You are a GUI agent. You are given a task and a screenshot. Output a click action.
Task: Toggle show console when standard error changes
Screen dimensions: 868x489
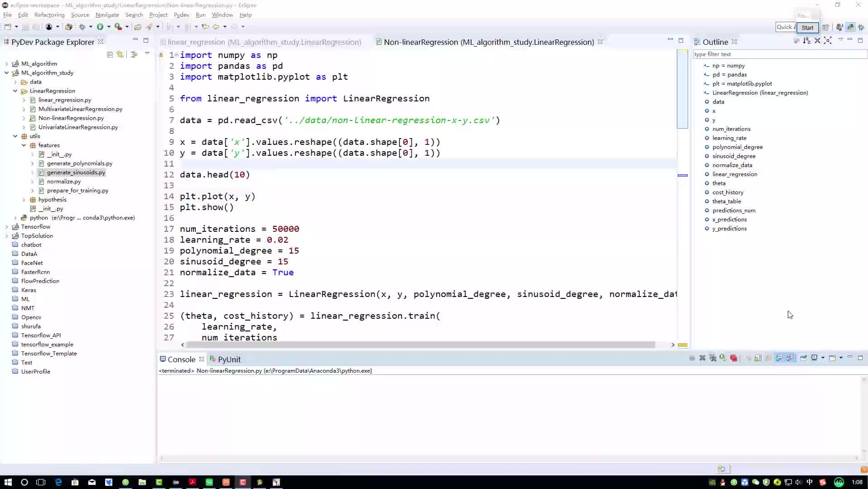pyautogui.click(x=790, y=358)
